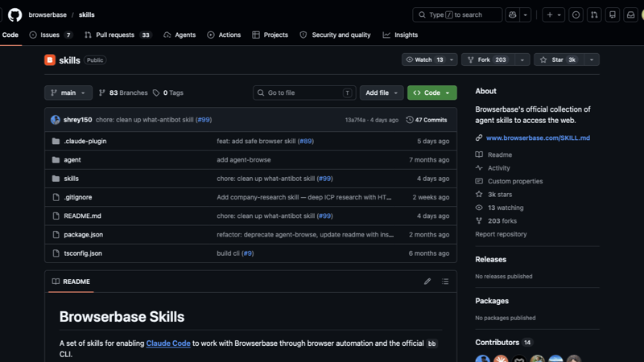Screen dimensions: 644x362
Task: Expand the Copilot dropdown arrow in header
Action: pos(526,14)
